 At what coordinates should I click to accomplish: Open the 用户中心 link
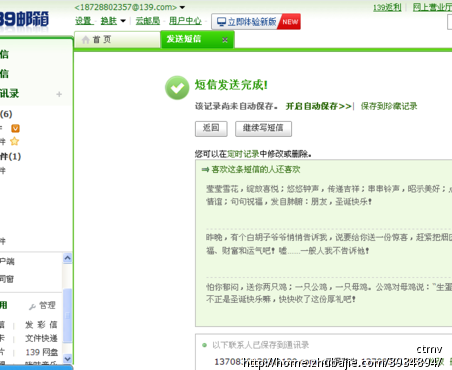pyautogui.click(x=185, y=21)
